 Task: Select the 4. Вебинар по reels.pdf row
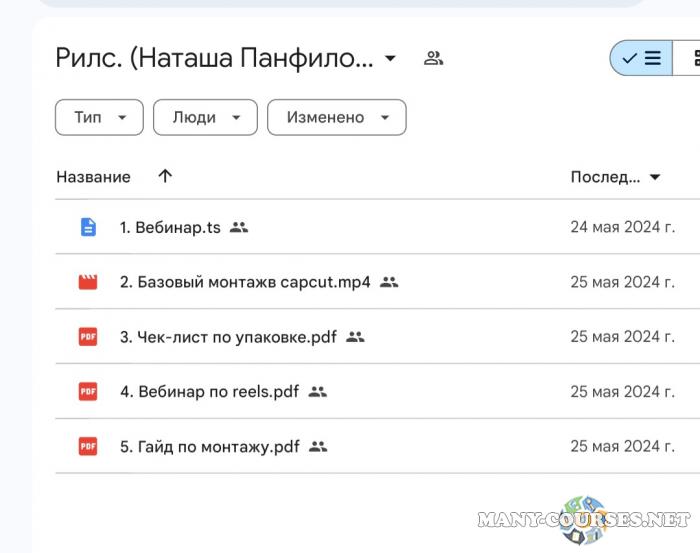coord(450,392)
